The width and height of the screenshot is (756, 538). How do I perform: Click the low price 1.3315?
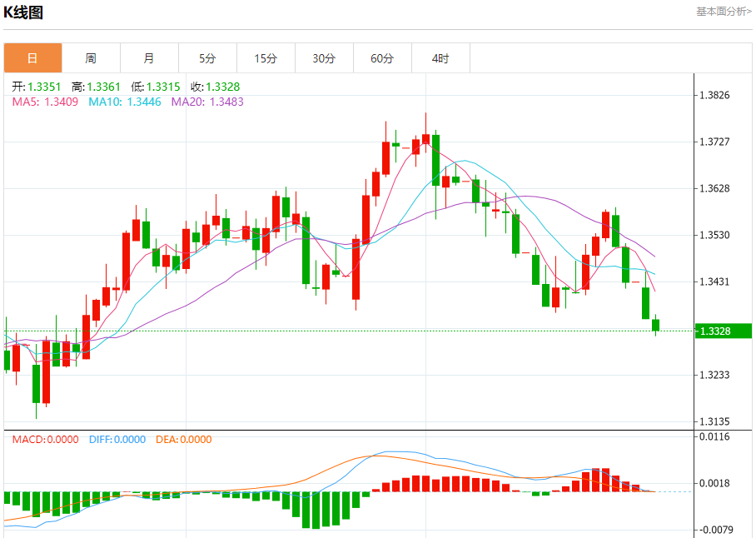[163, 87]
